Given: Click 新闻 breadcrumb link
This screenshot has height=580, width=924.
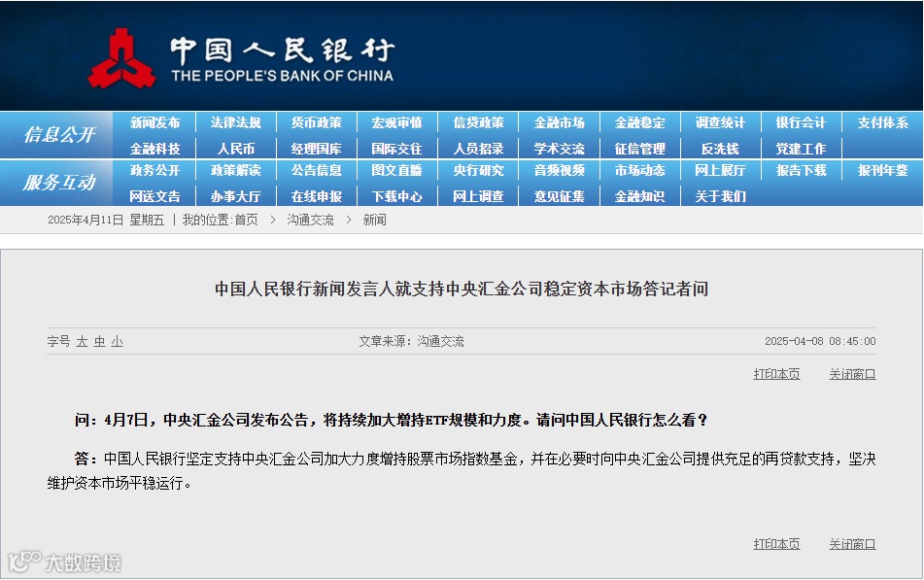Looking at the screenshot, I should tap(374, 220).
